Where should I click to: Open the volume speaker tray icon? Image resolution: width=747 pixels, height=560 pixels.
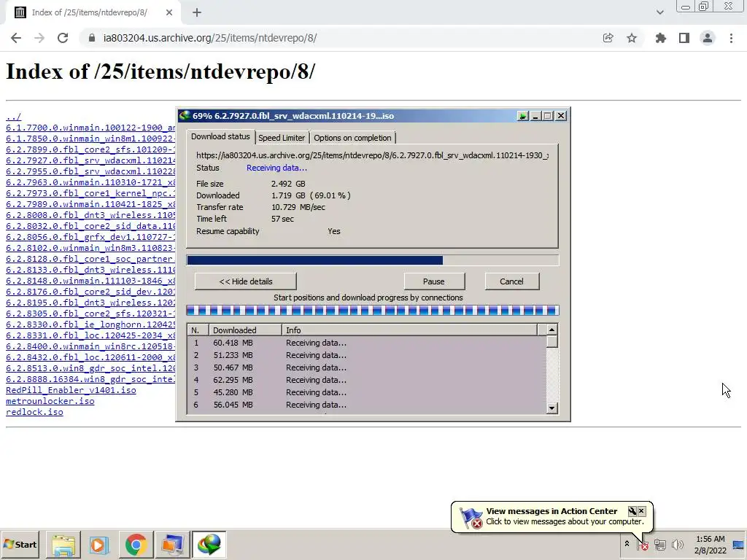tap(677, 544)
